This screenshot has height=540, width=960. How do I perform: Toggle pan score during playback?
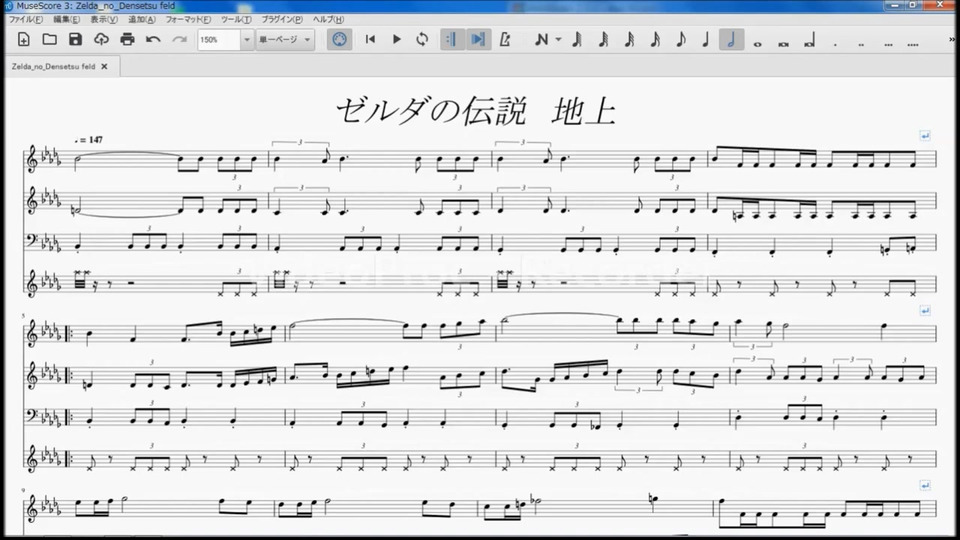click(478, 40)
